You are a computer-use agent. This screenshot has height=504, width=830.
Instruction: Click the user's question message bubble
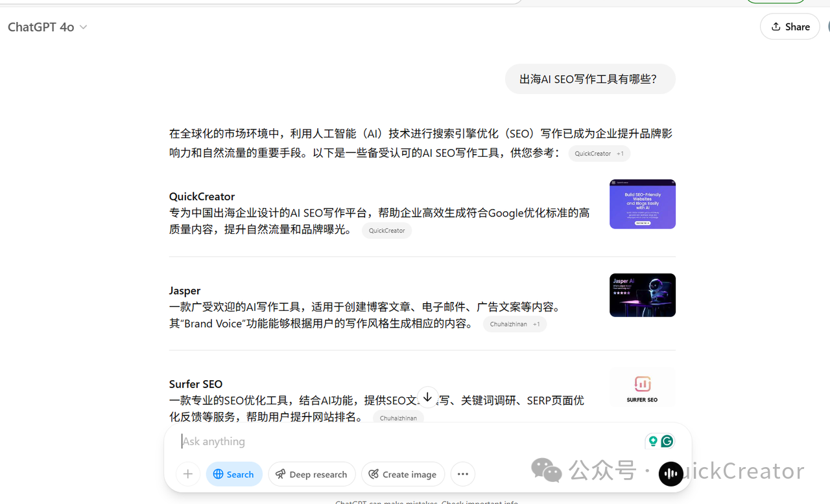(589, 79)
